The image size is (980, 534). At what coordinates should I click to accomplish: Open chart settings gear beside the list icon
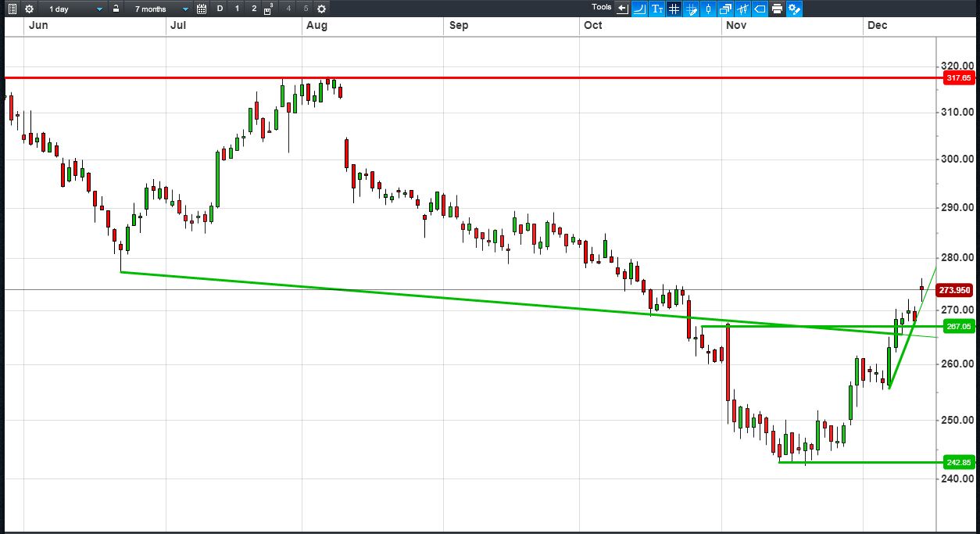tap(29, 9)
